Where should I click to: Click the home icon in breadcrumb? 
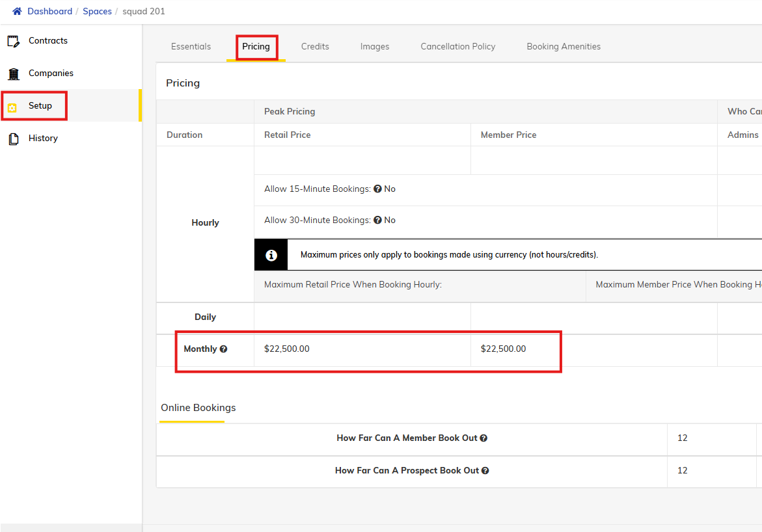tap(17, 12)
